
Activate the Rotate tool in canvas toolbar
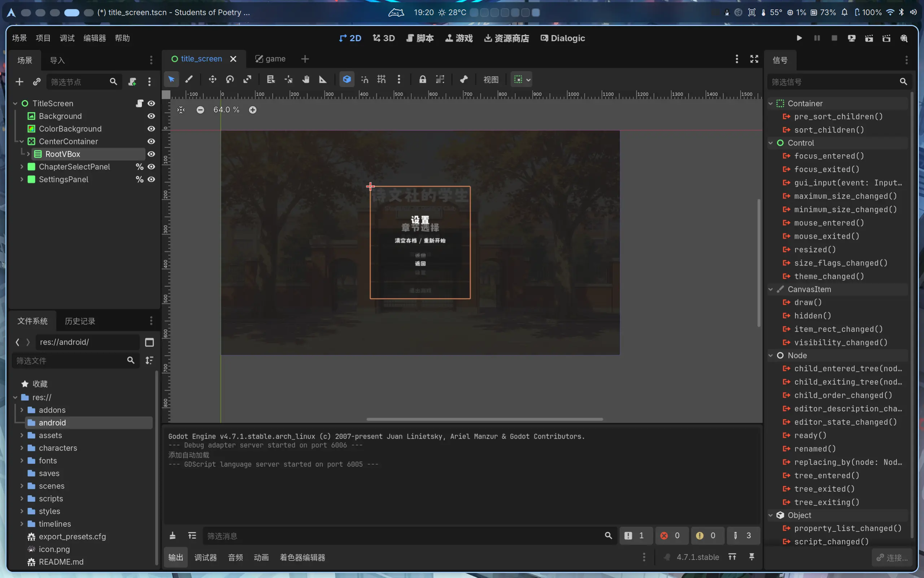(x=230, y=79)
